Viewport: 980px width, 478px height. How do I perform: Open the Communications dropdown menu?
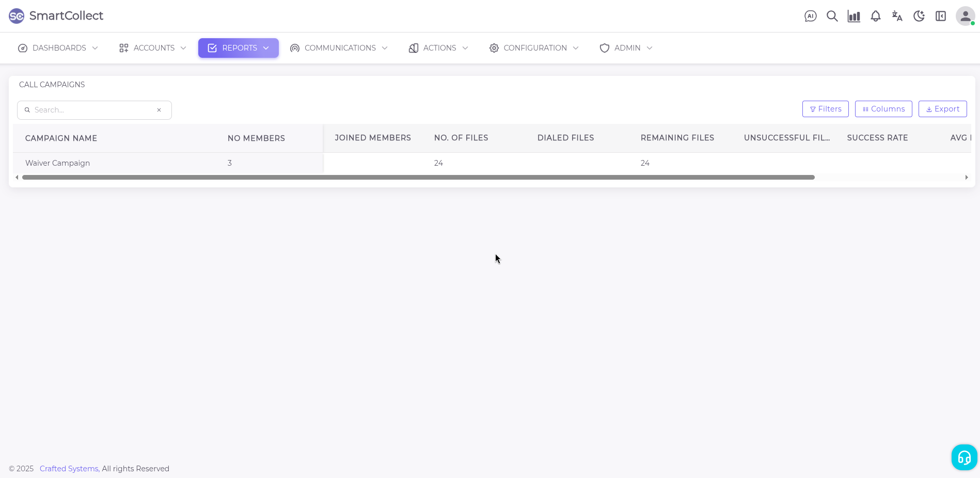point(339,48)
